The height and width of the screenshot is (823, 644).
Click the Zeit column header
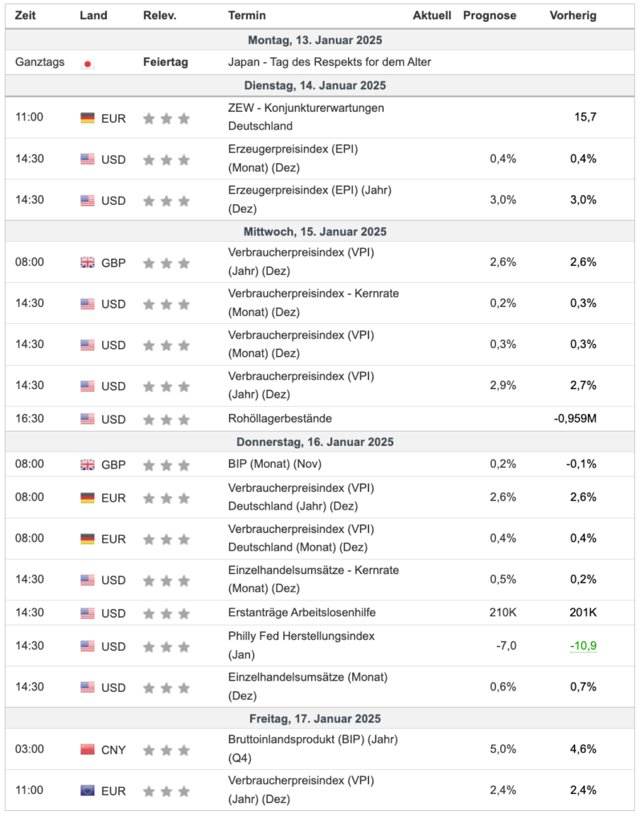[x=25, y=16]
